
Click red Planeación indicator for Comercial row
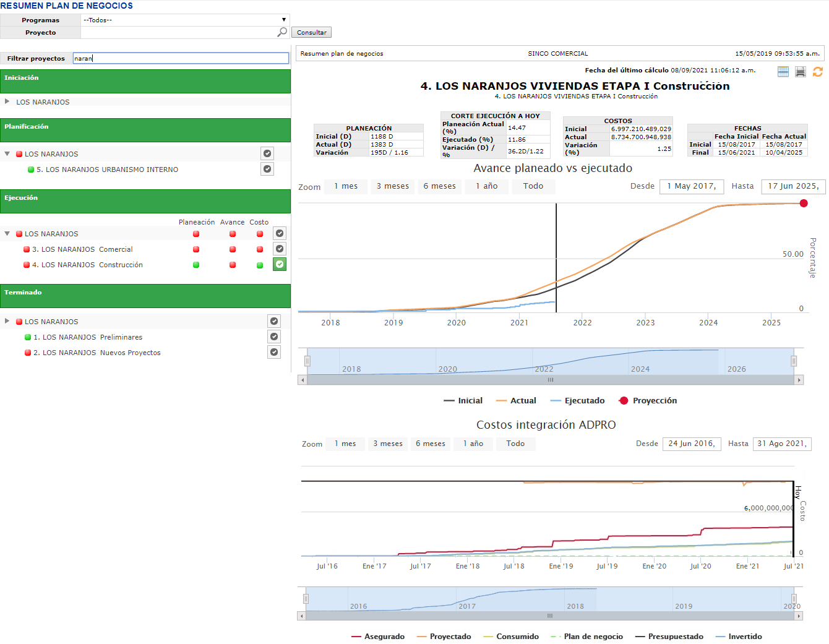[196, 249]
